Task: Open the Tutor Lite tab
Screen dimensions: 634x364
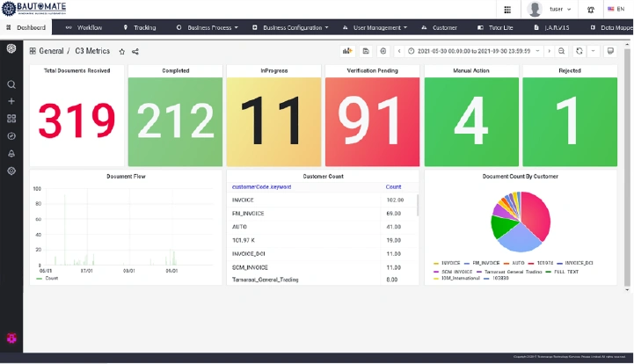Action: pos(495,27)
